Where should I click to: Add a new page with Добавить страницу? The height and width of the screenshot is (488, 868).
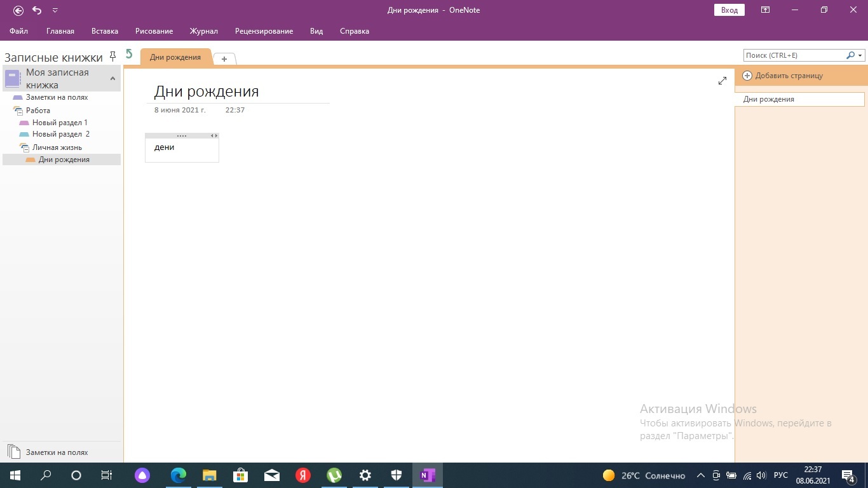[x=782, y=76]
